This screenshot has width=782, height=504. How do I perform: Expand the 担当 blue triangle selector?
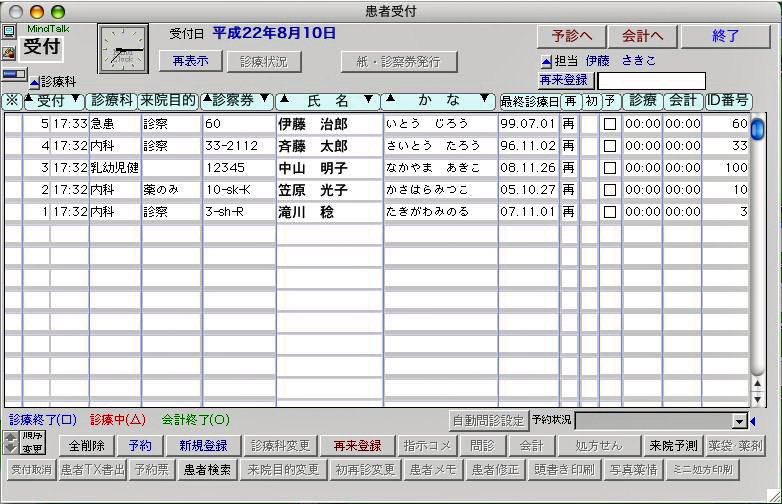click(547, 62)
